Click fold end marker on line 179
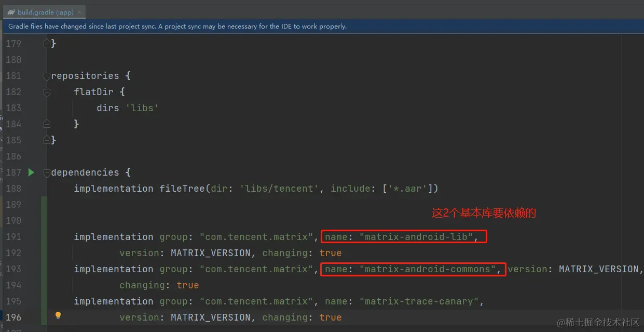Screen dimensions: 644x332 click(47, 44)
